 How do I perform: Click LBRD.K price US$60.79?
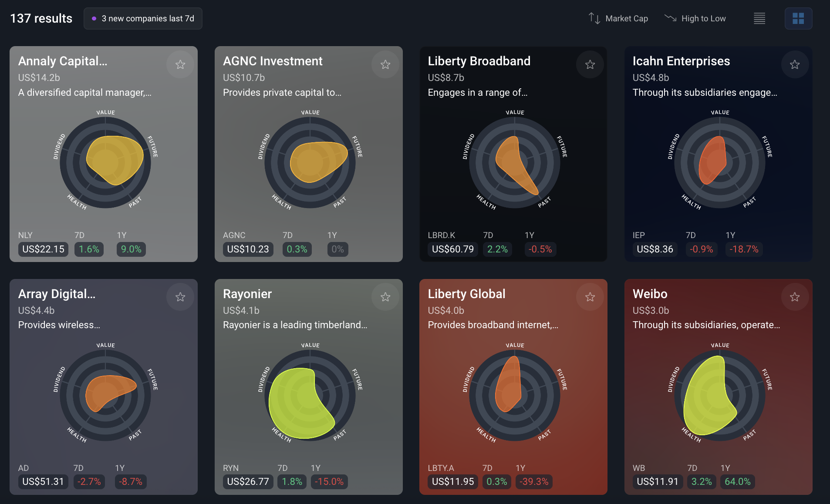pos(453,249)
